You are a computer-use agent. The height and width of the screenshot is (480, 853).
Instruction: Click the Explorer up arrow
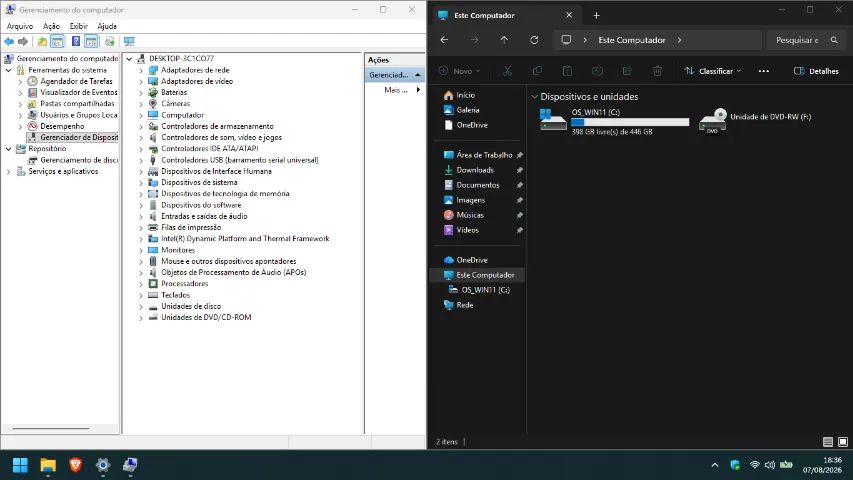coord(504,40)
